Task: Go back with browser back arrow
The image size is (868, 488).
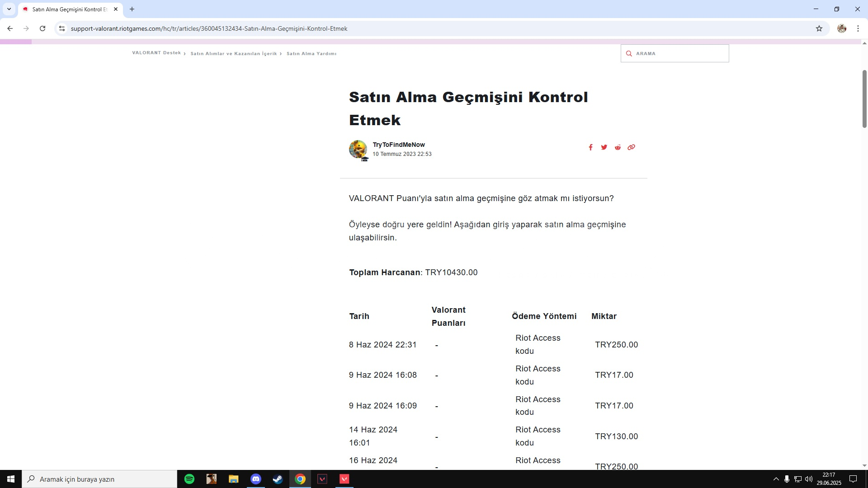Action: point(10,28)
